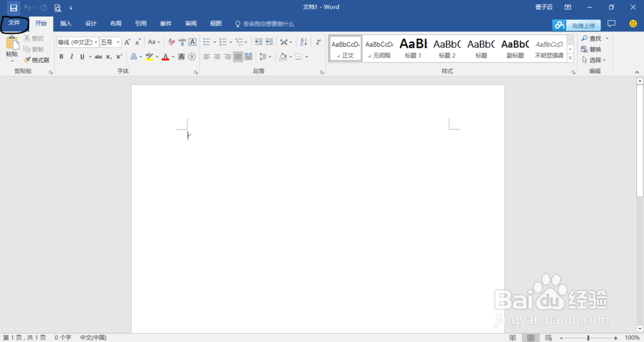This screenshot has height=342, width=644.
Task: Switch to the Design (设计) tab
Action: [91, 23]
